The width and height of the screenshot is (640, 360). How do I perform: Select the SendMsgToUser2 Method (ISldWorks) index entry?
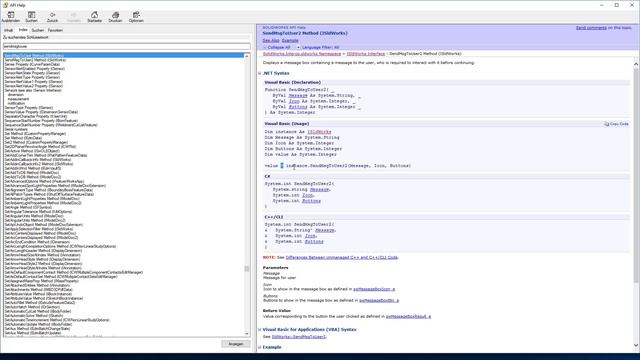pyautogui.click(x=35, y=60)
